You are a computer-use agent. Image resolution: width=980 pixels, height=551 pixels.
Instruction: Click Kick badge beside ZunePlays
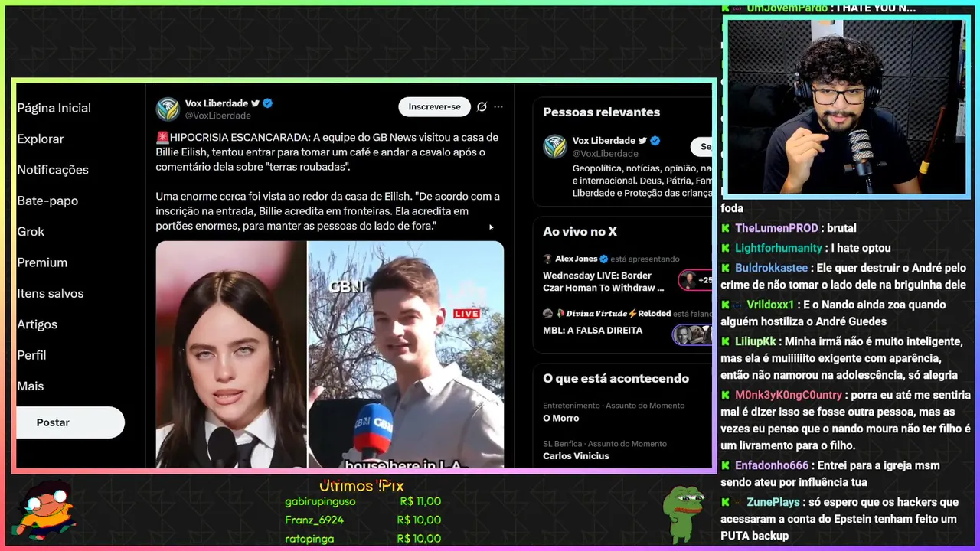[x=725, y=502]
